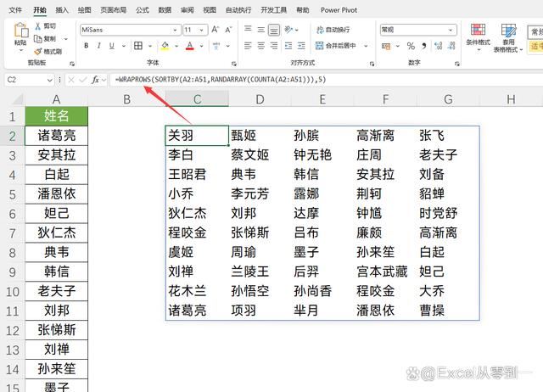
Task: Open the font size 11 dropdown
Action: (201, 30)
